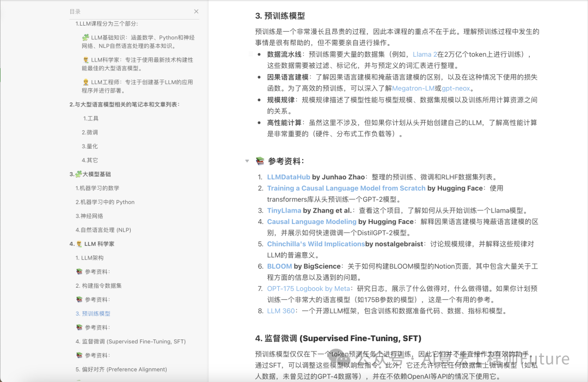The height and width of the screenshot is (382, 588).
Task: Open the gpt-neox link
Action: (x=456, y=88)
